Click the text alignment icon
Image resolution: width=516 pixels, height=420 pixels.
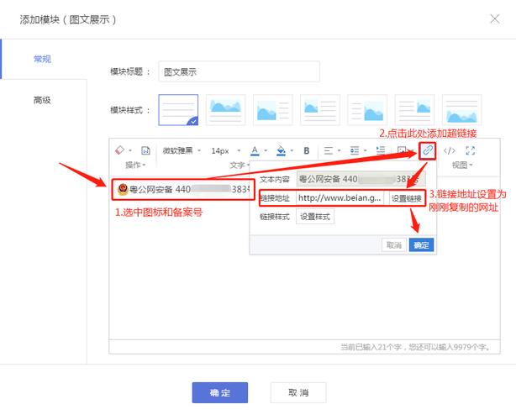coord(328,150)
